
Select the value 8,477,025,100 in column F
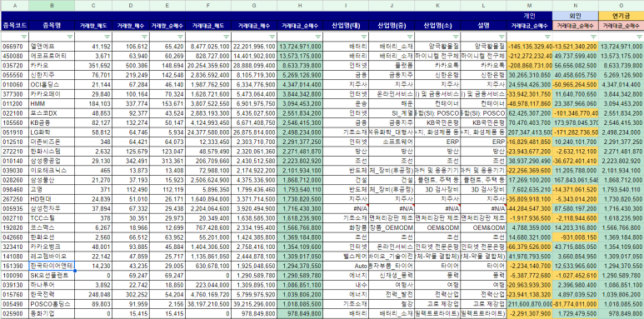coord(207,46)
